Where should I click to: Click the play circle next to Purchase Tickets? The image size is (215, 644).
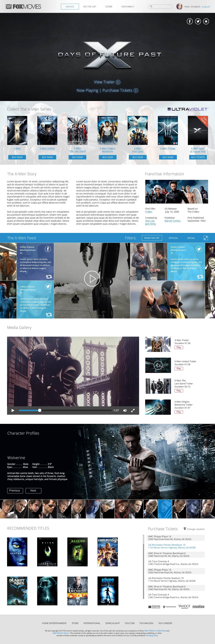(136, 91)
